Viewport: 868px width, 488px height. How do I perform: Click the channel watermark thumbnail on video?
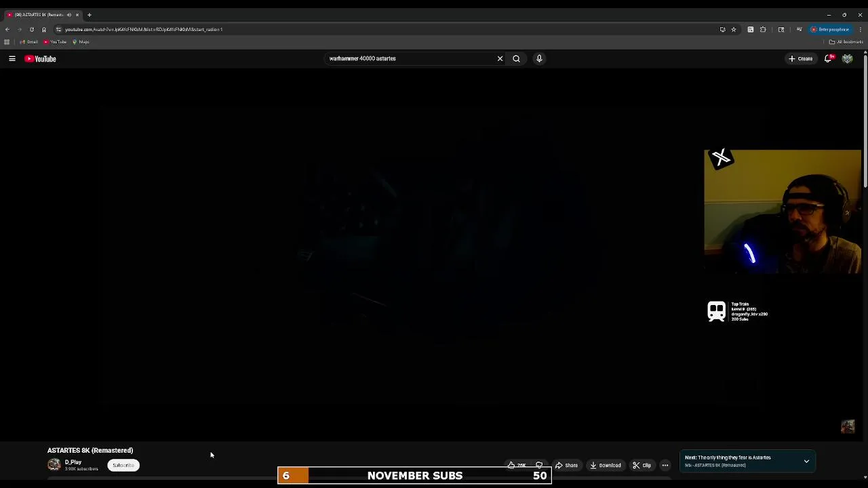[x=848, y=426]
